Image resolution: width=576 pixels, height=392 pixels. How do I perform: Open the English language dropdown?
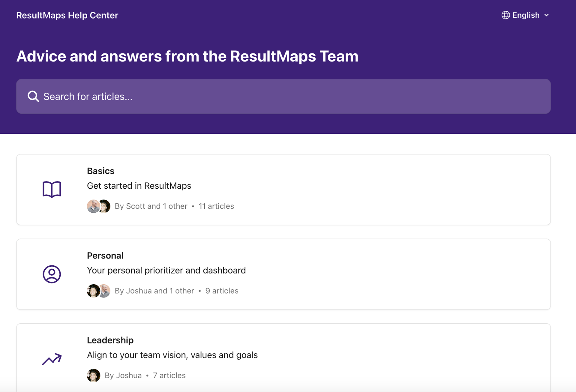pyautogui.click(x=525, y=15)
